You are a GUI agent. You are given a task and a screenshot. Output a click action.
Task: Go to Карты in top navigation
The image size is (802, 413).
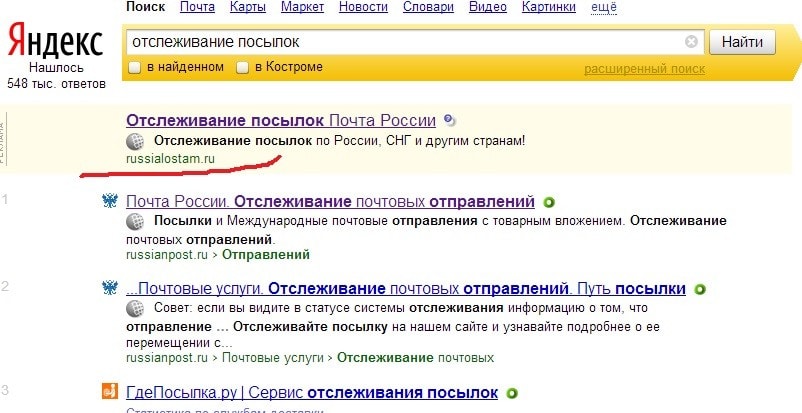point(248,7)
